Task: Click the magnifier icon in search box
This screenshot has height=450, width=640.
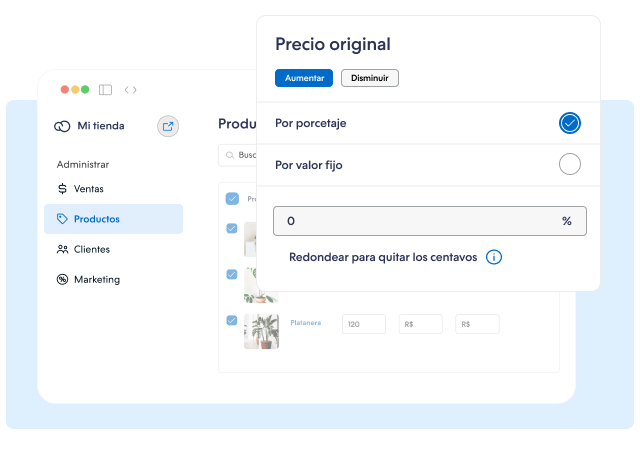Action: coord(230,155)
